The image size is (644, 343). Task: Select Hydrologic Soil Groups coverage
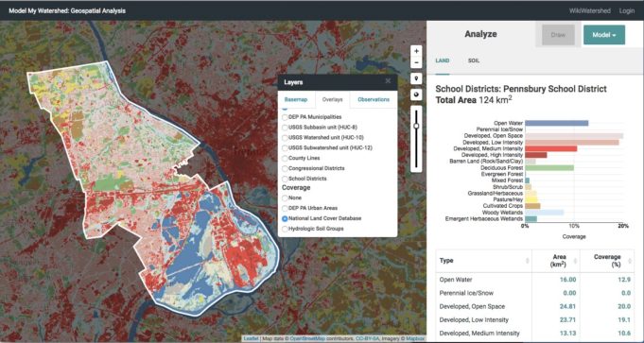coord(285,229)
